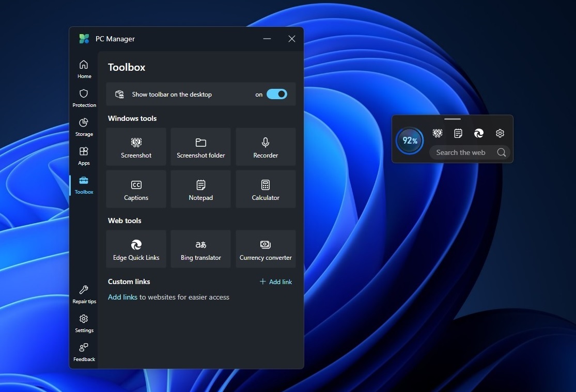Click the toolbar icon beside Show toolbar label
Viewport: 576px width, 392px height.
click(x=119, y=95)
